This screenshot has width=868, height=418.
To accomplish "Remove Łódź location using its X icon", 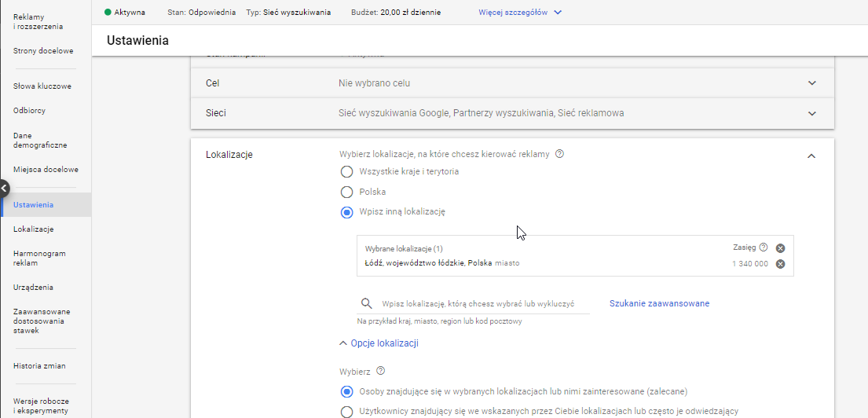I will point(780,264).
